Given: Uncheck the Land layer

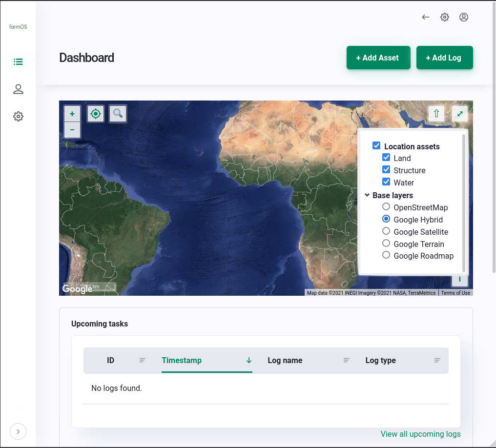Looking at the screenshot, I should tap(386, 157).
